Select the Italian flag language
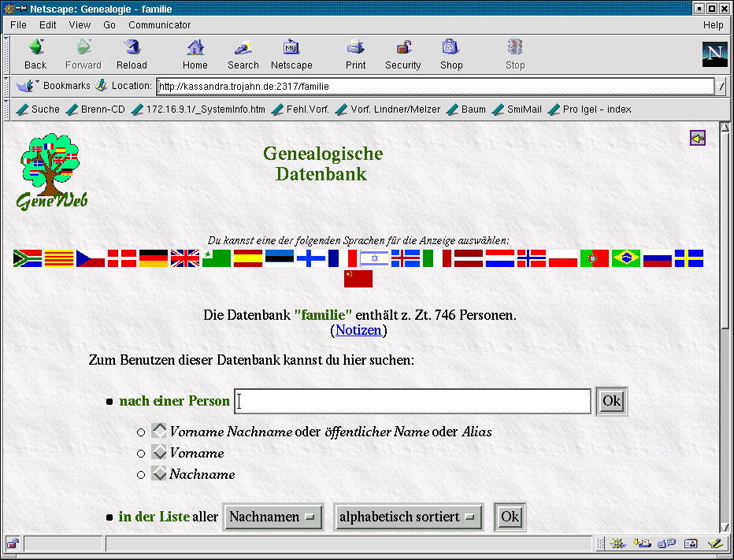734x560 pixels. pos(437,258)
